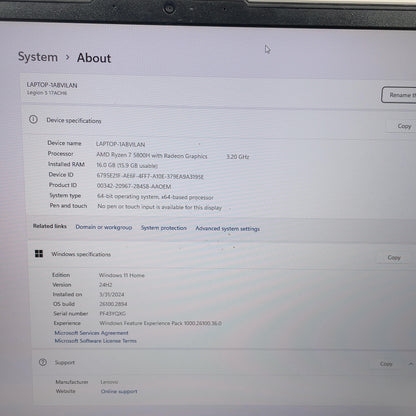Select the 16.0 GB installed RAM value
The width and height of the screenshot is (416, 416).
click(127, 165)
